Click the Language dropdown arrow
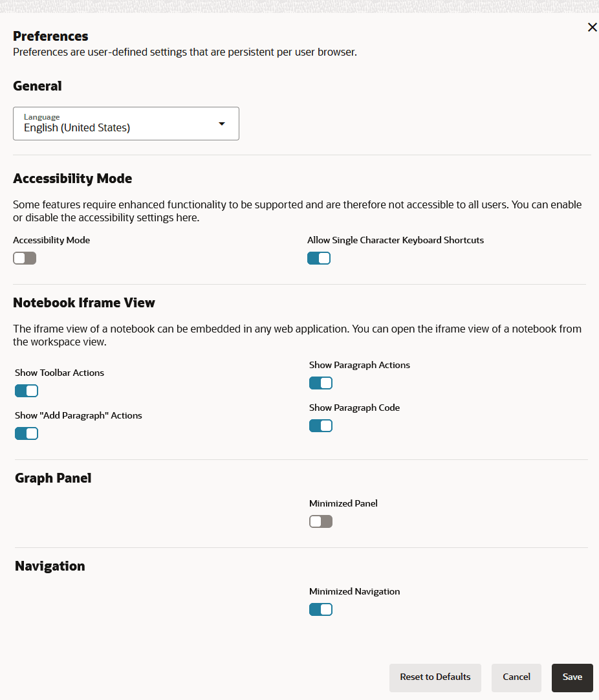Screen dimensions: 599x700 click(222, 123)
